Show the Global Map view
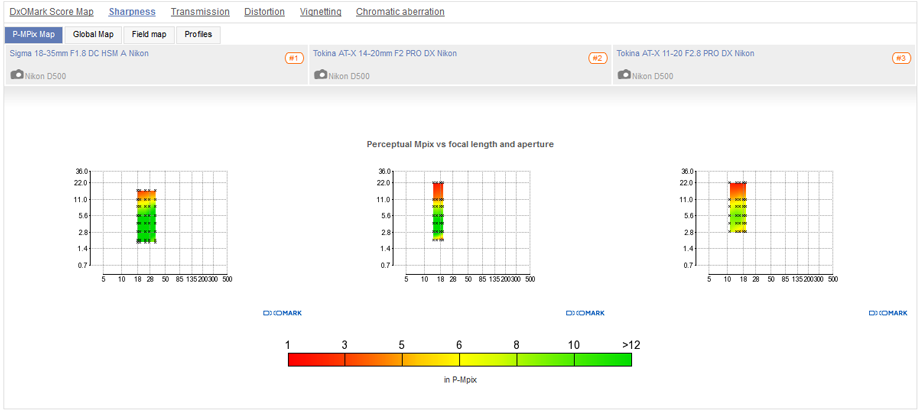The height and width of the screenshot is (412, 920). tap(93, 35)
